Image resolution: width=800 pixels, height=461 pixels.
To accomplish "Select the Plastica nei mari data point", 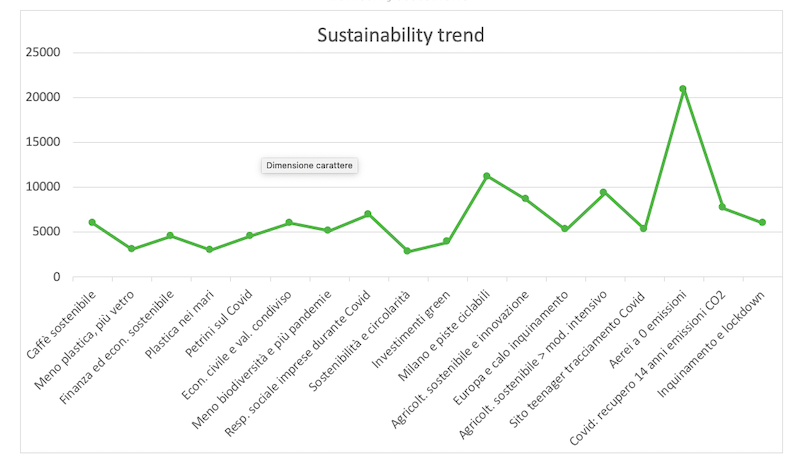I will point(210,249).
